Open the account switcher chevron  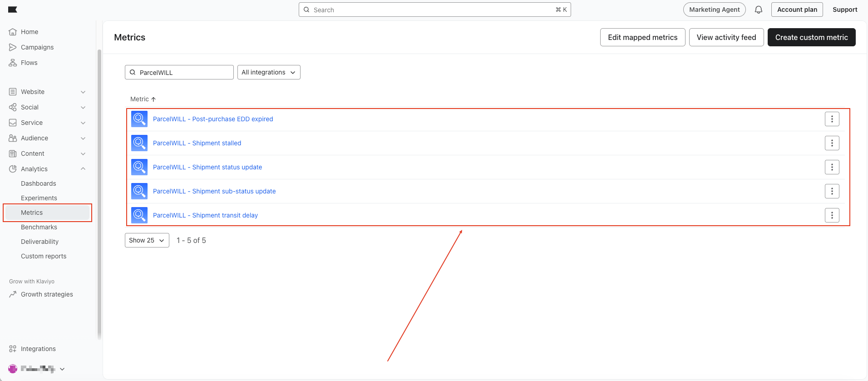[62, 369]
